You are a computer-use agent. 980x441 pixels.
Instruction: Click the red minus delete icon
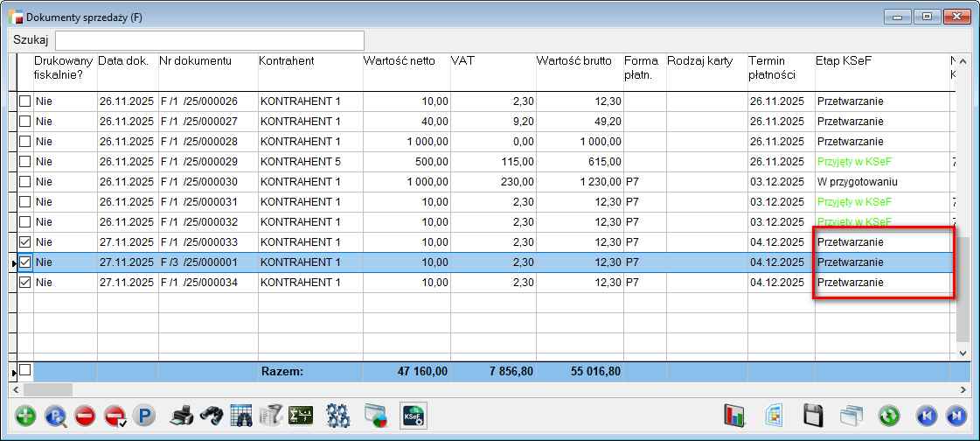pos(85,416)
